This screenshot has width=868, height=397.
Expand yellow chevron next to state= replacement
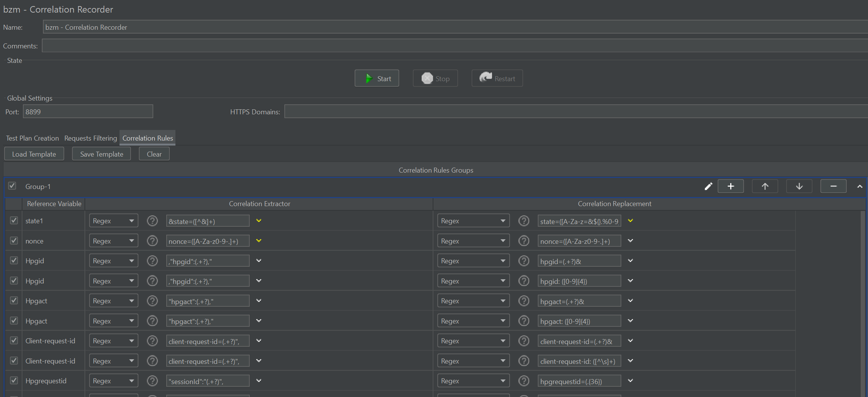coord(631,221)
